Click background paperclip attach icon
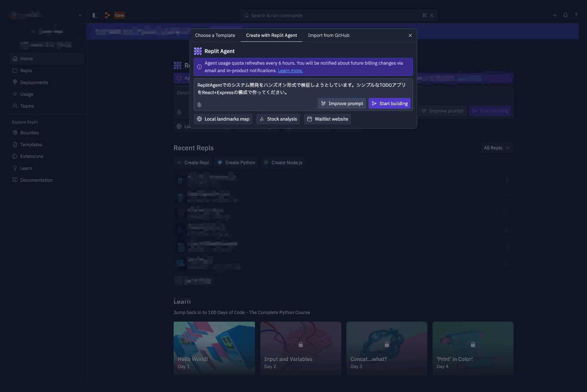The width and height of the screenshot is (587, 392). click(x=179, y=112)
